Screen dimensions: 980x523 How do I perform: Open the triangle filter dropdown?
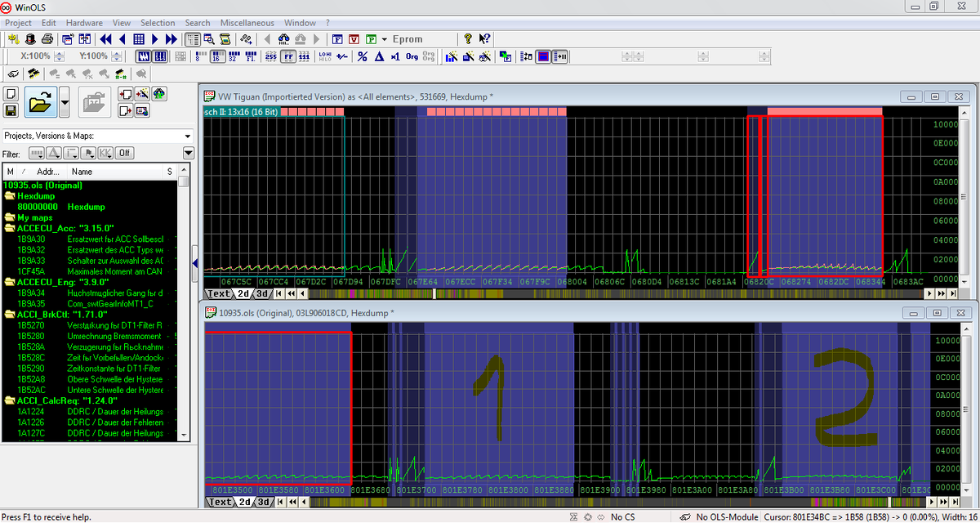click(x=54, y=153)
